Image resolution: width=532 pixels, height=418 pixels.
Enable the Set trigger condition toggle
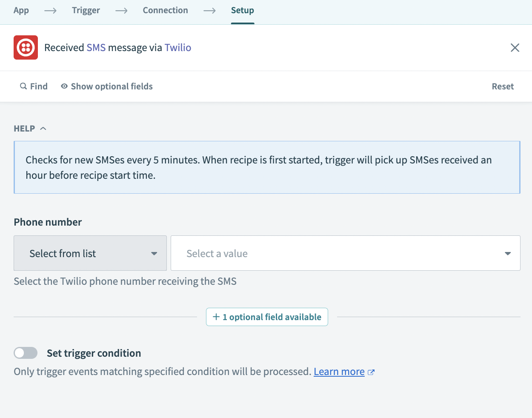pyautogui.click(x=26, y=353)
